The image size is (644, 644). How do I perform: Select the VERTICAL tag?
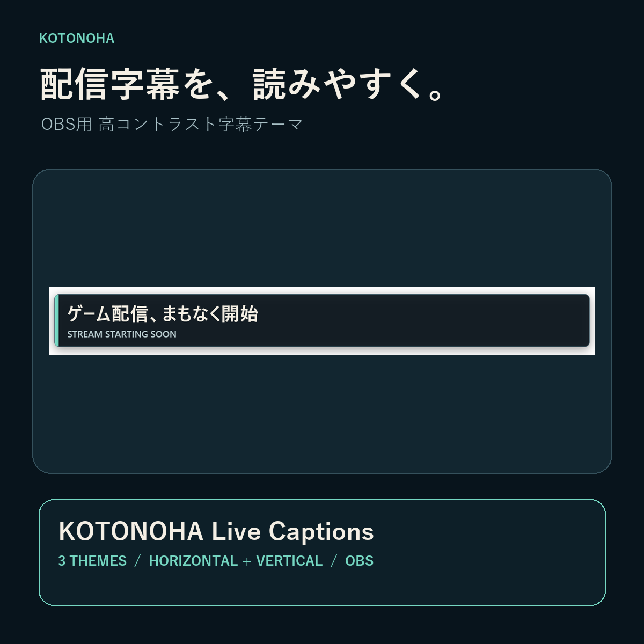coord(289,561)
